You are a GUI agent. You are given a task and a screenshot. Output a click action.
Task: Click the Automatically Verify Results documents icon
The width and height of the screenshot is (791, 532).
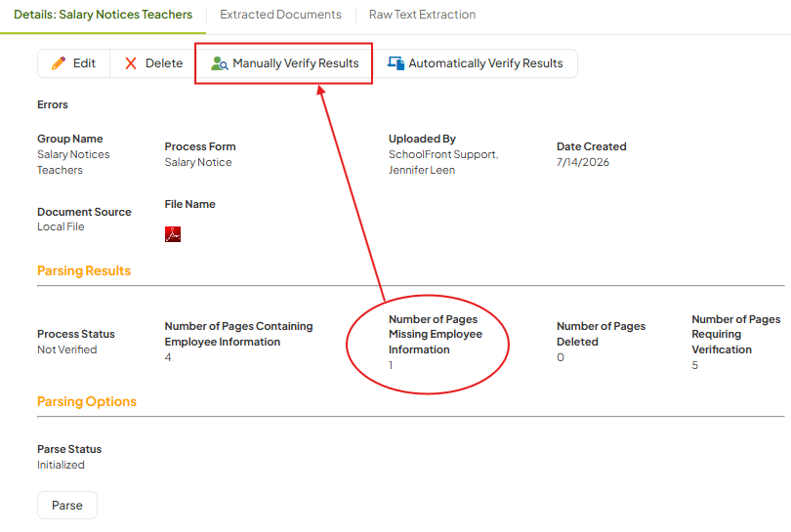pos(396,63)
